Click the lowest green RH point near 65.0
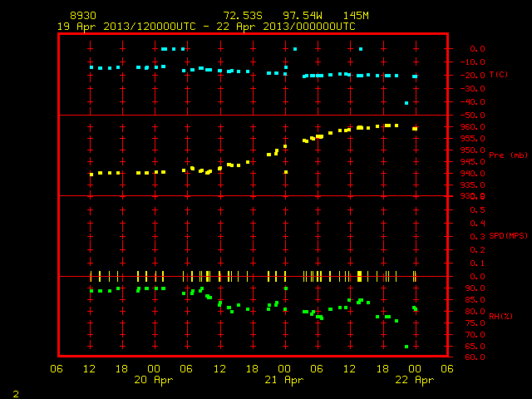Image resolution: width=532 pixels, height=399 pixels. pyautogui.click(x=406, y=347)
